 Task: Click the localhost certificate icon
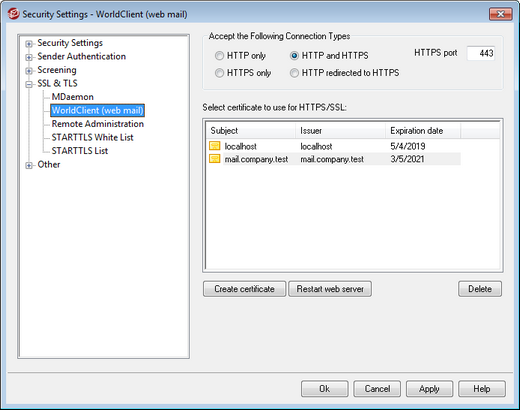pos(215,146)
